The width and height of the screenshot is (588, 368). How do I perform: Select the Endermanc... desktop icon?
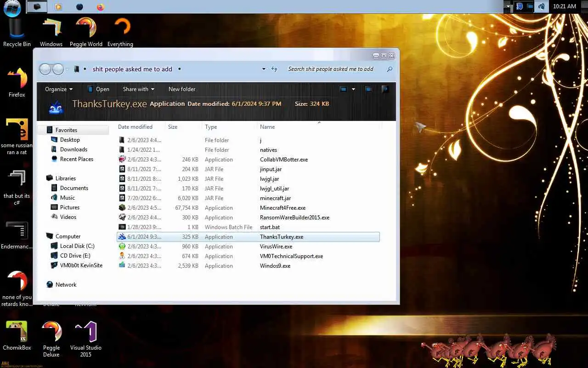click(17, 235)
